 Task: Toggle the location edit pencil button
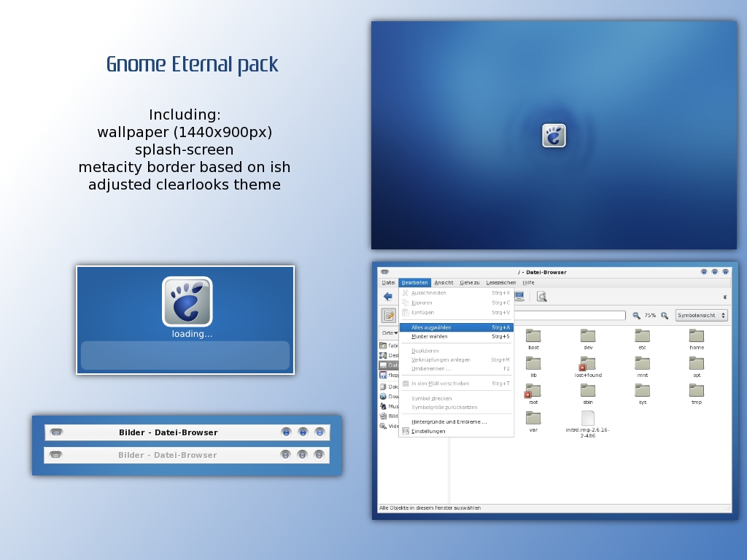coord(389,315)
